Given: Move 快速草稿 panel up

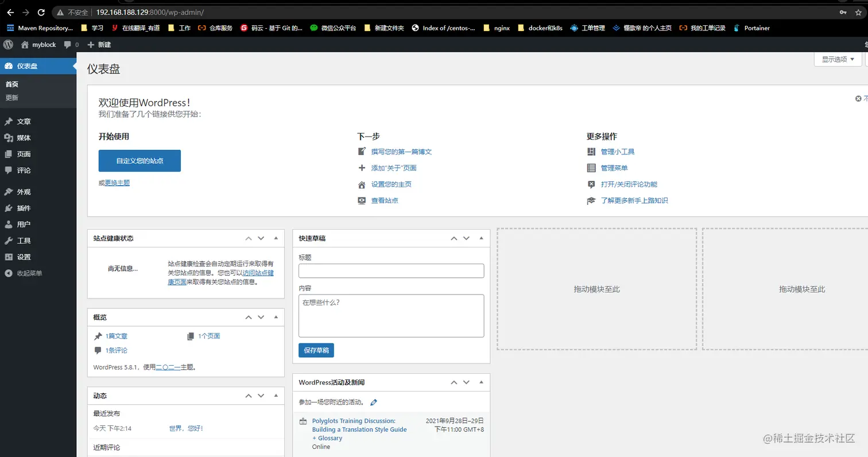Looking at the screenshot, I should tap(454, 238).
